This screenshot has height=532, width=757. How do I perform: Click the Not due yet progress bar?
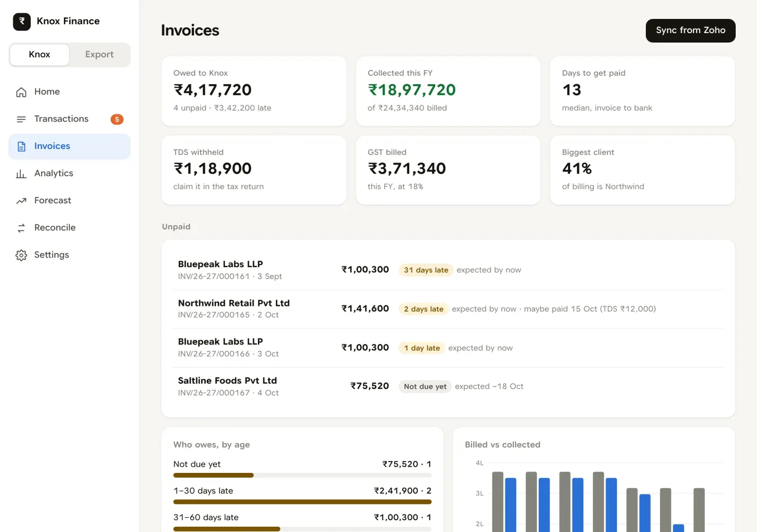pos(302,475)
